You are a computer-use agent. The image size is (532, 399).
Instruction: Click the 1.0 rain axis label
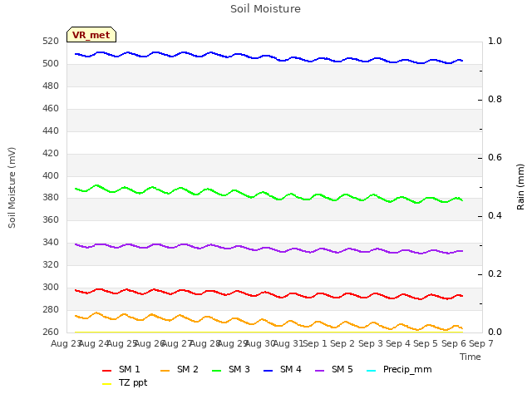click(x=495, y=41)
